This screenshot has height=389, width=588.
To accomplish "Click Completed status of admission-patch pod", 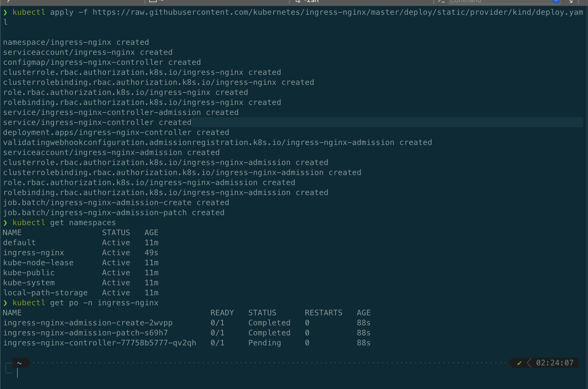I will [x=270, y=333].
